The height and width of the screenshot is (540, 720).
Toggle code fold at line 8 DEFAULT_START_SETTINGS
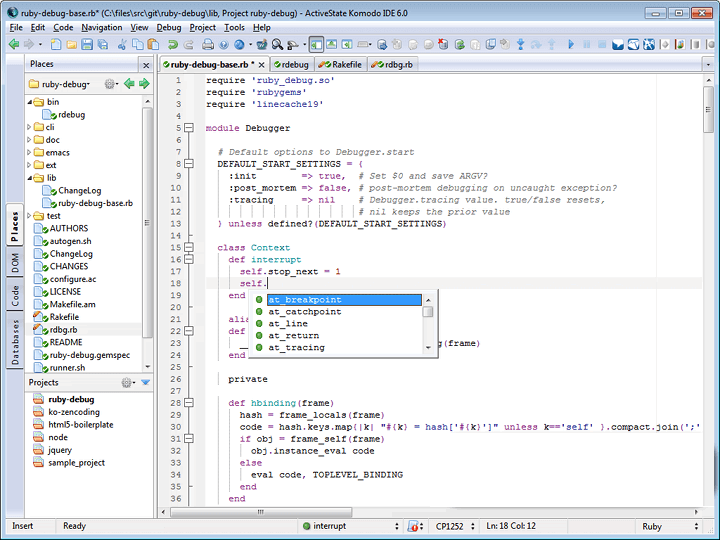pyautogui.click(x=189, y=163)
